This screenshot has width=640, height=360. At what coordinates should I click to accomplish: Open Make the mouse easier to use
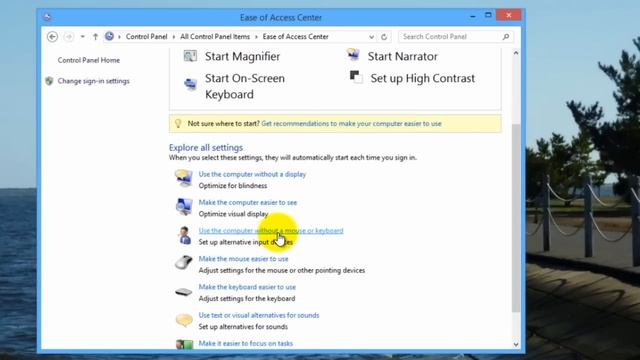point(243,259)
